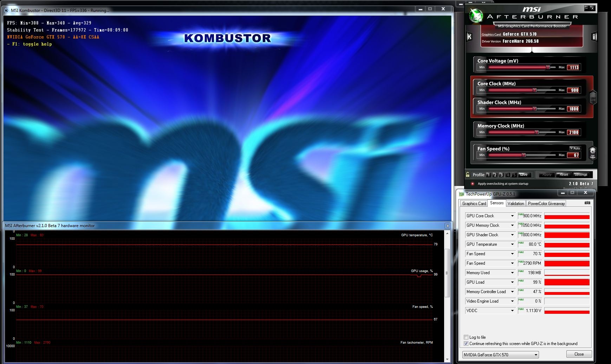Image resolution: width=611 pixels, height=364 pixels.
Task: Select Afterburner profile slot 5
Action: 514,175
